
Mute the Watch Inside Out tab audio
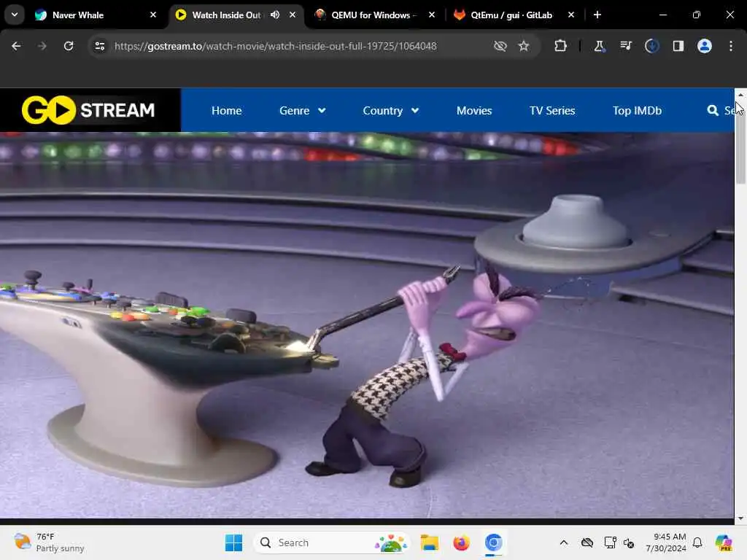point(275,15)
